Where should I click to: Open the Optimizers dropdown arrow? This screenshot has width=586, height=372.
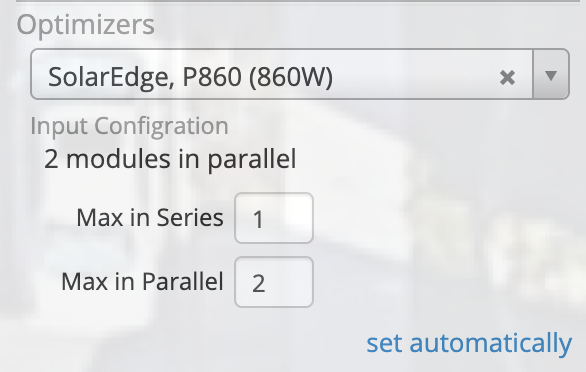tap(551, 74)
